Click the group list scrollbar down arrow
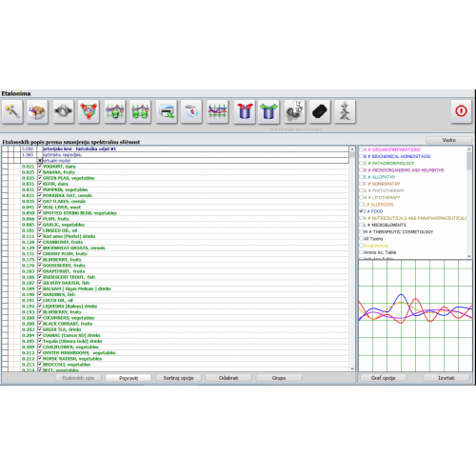The height and width of the screenshot is (476, 476). point(469,256)
